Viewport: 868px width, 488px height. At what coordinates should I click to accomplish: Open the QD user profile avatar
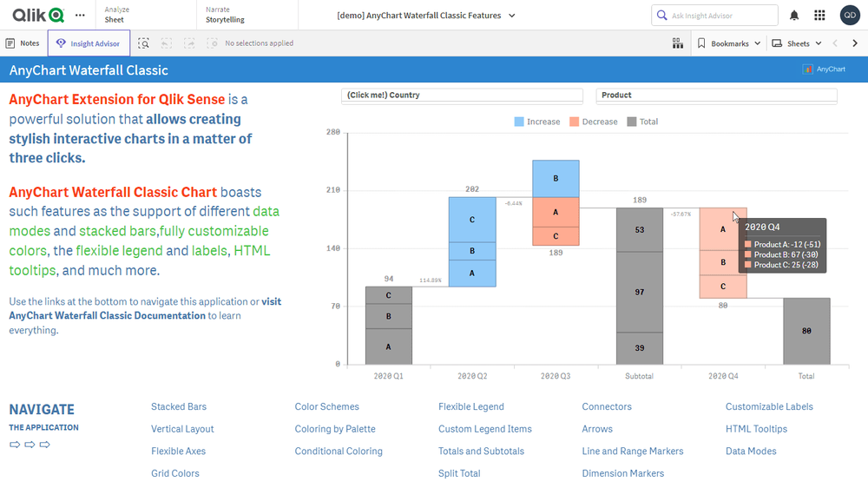pos(850,16)
